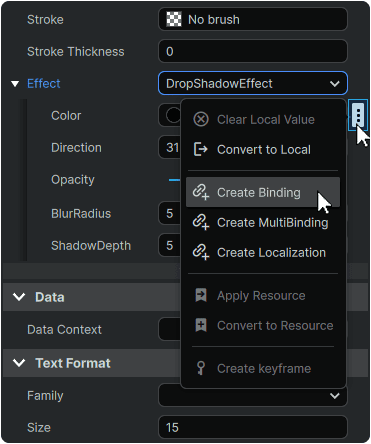Click the Data Context label
371x444 pixels.
(64, 329)
